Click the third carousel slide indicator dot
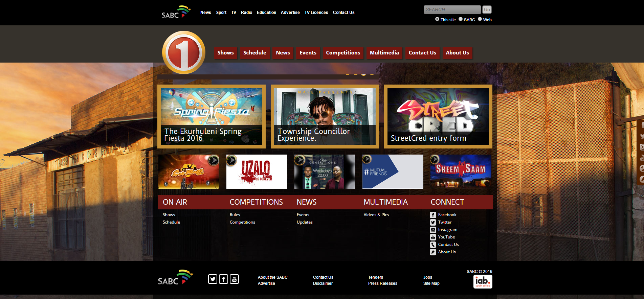Viewport: 644px width, 299px height. [x=363, y=73]
